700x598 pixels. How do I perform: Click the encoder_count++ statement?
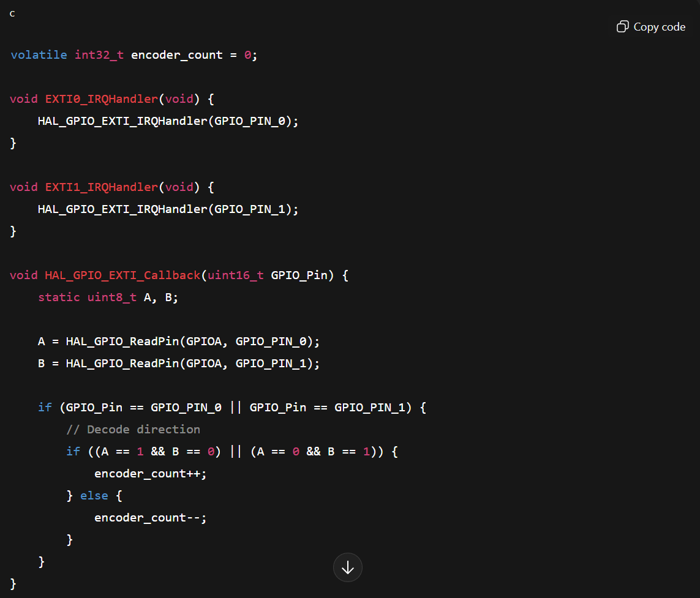click(150, 474)
